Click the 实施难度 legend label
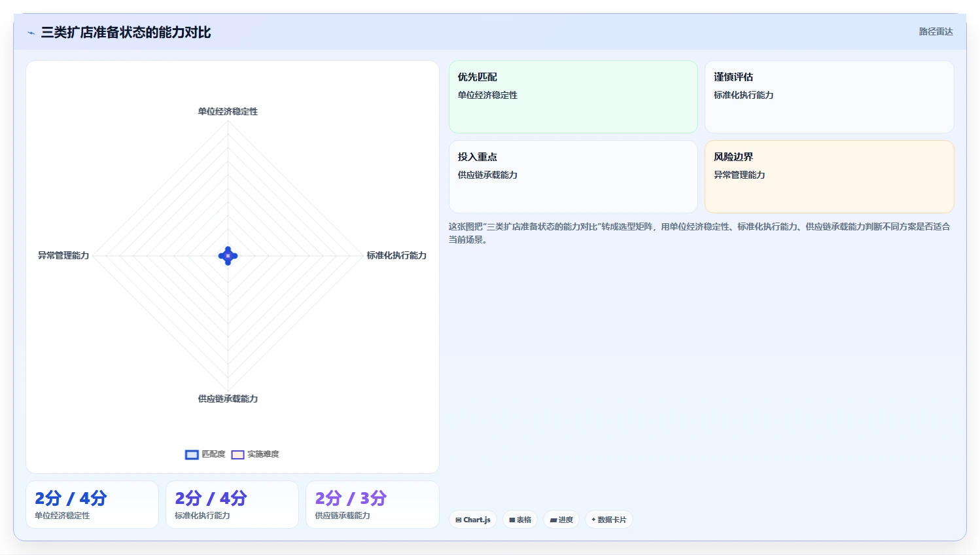980x555 pixels. coord(263,454)
